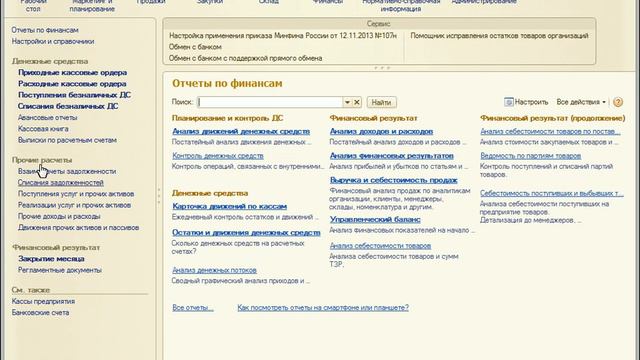This screenshot has width=640, height=360.
Task: Open Авансовые отчеты list
Action: [x=47, y=118]
